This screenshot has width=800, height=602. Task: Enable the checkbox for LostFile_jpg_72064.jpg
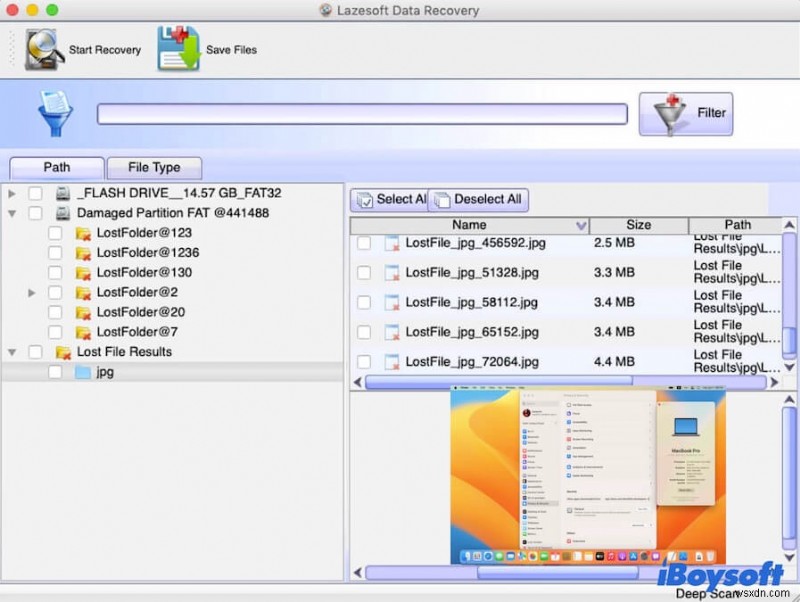pos(364,362)
